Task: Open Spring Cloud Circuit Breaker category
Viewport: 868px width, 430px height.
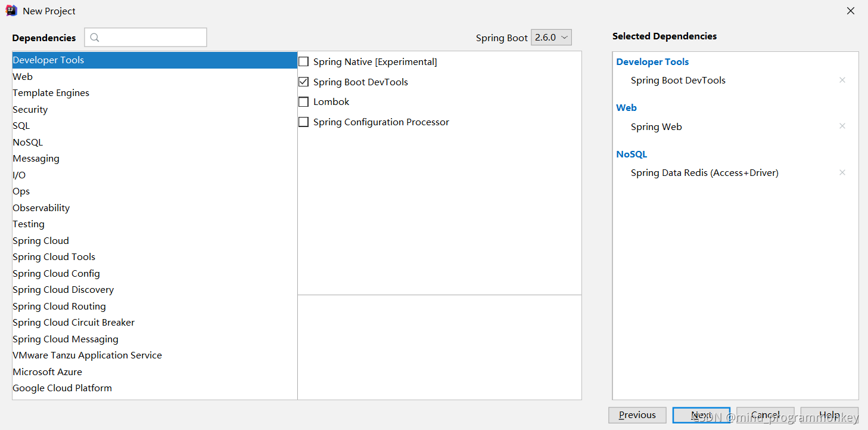Action: pyautogui.click(x=155, y=323)
